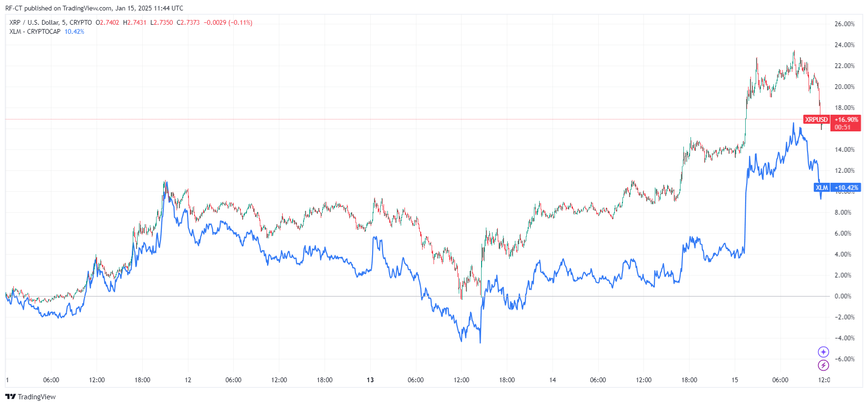Click the low value L2.7350
This screenshot has width=868, height=406.
(x=162, y=22)
